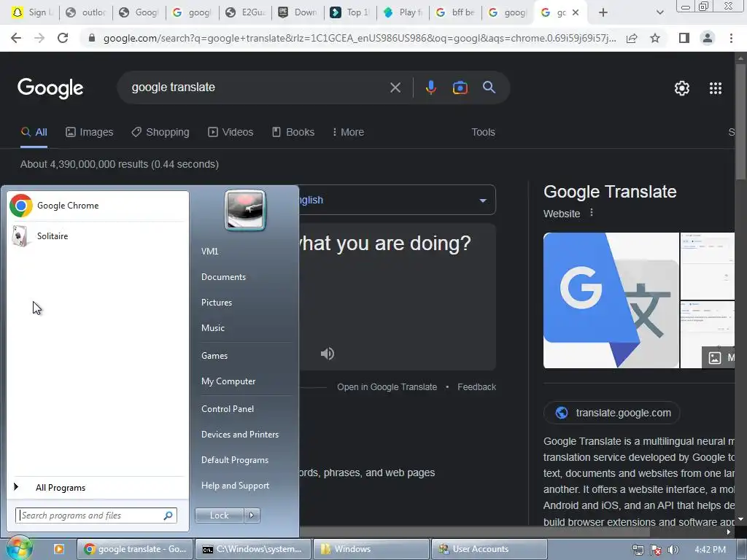The width and height of the screenshot is (747, 560).
Task: Open Documents from Start menu
Action: (223, 277)
